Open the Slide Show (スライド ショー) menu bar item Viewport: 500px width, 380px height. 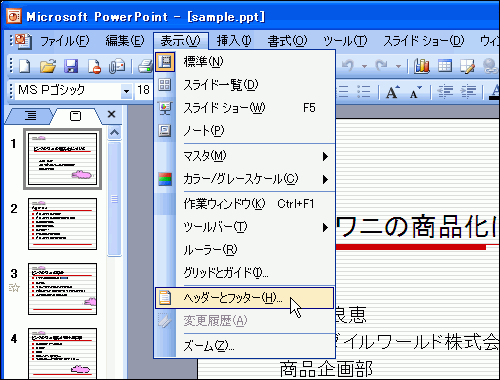[x=423, y=41]
